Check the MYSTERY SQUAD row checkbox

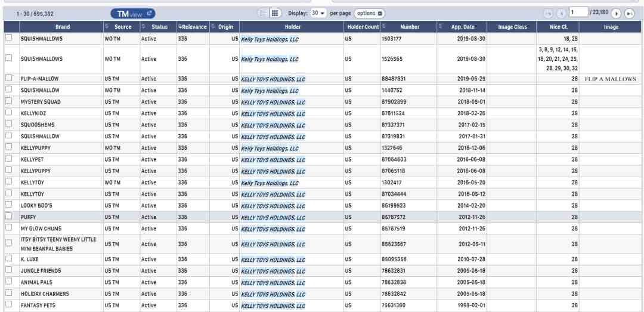8,101
